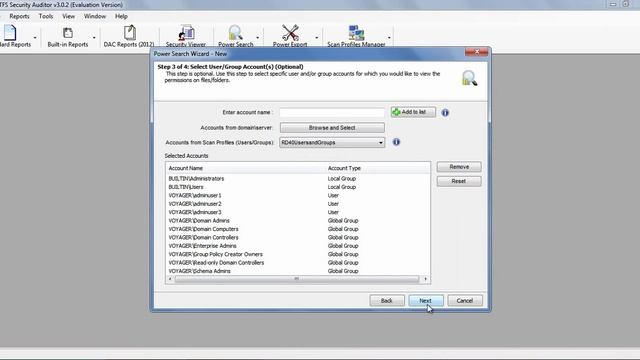Expand the Power Search dropdown arrow
Screen dimensions: 640x360
point(258,38)
